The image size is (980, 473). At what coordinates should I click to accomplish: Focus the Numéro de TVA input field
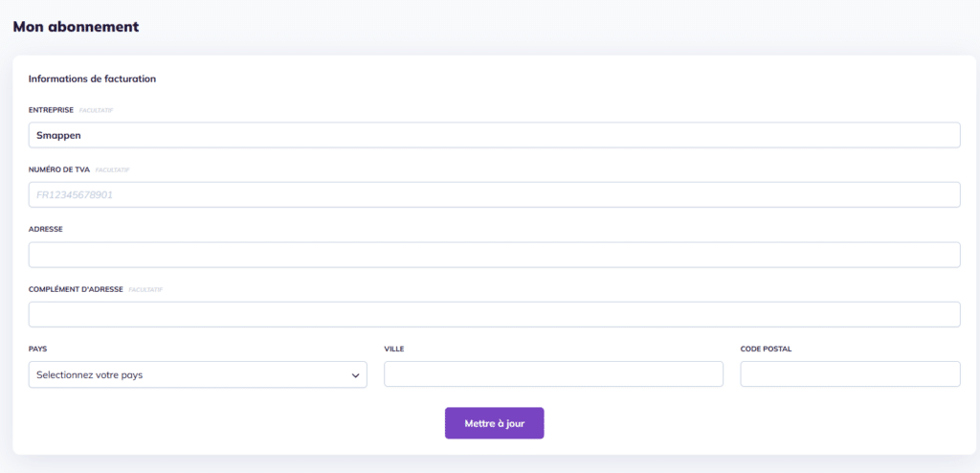(494, 194)
